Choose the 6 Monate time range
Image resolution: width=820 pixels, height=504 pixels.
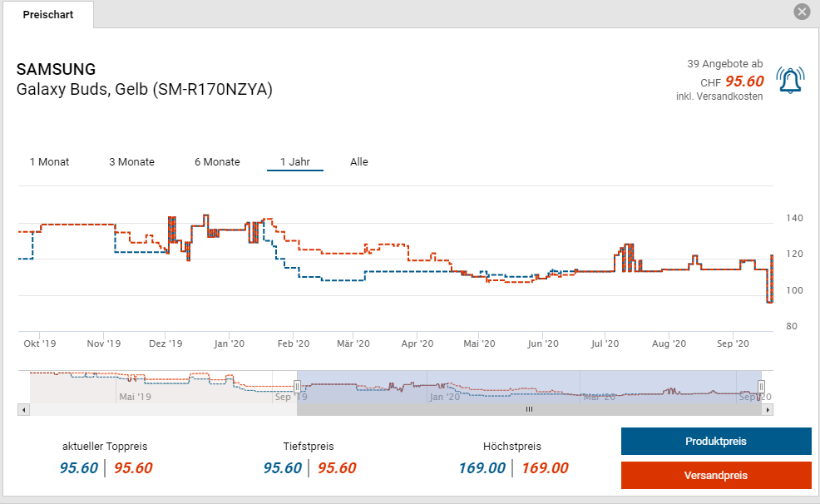tap(217, 162)
